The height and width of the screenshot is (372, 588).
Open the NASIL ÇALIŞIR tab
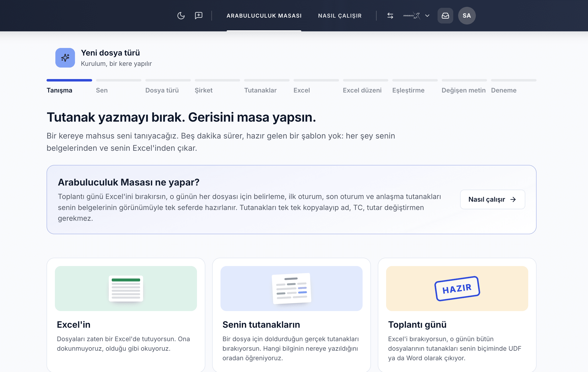(340, 16)
